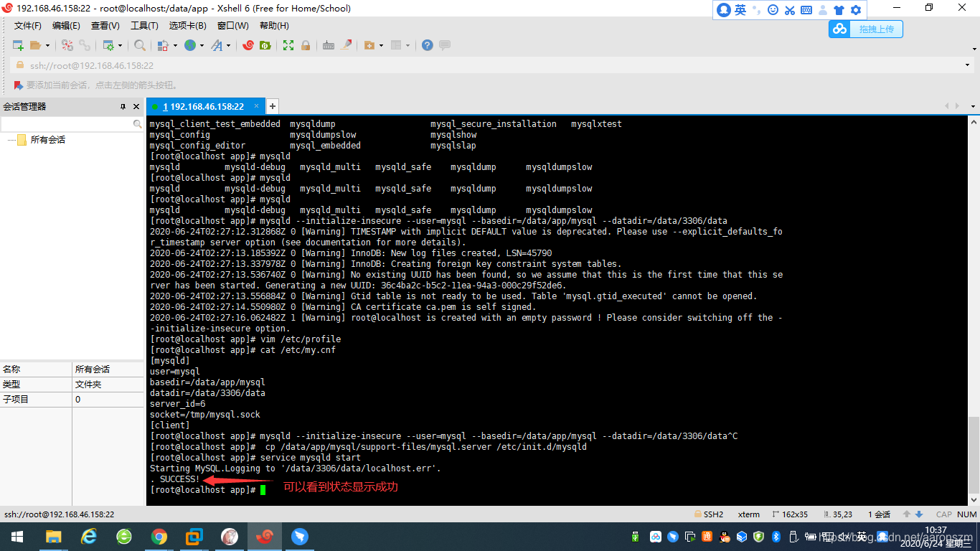This screenshot has width=980, height=551.
Task: Open Internet Explorer from taskbar
Action: coord(89,537)
